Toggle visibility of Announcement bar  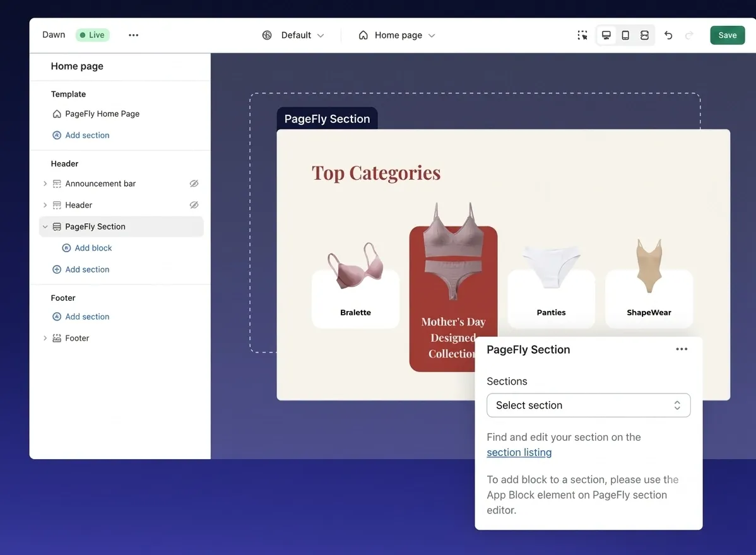tap(194, 184)
